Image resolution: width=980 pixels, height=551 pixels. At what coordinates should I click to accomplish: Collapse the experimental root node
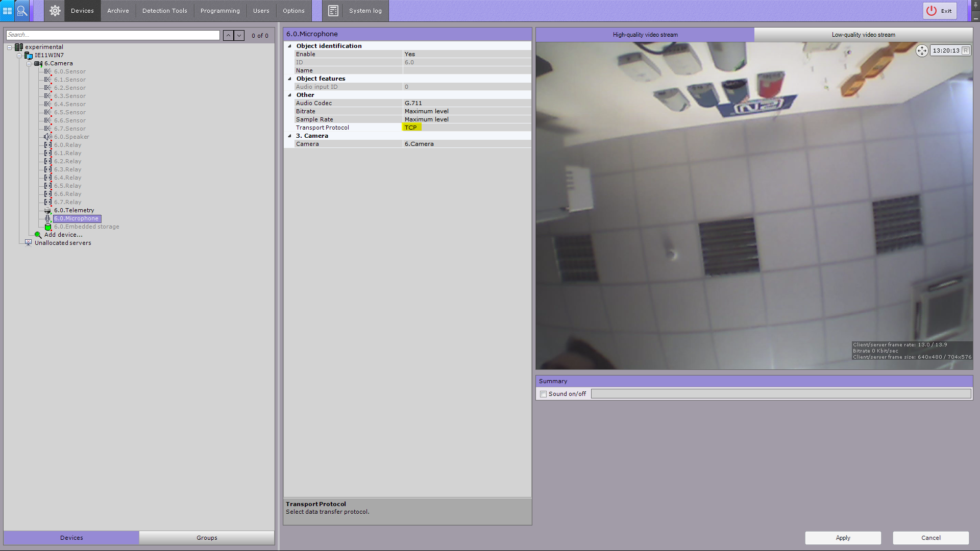pos(10,47)
